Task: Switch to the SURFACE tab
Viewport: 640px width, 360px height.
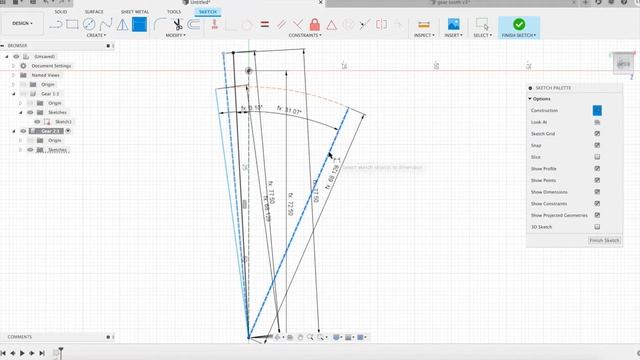Action: 94,12
